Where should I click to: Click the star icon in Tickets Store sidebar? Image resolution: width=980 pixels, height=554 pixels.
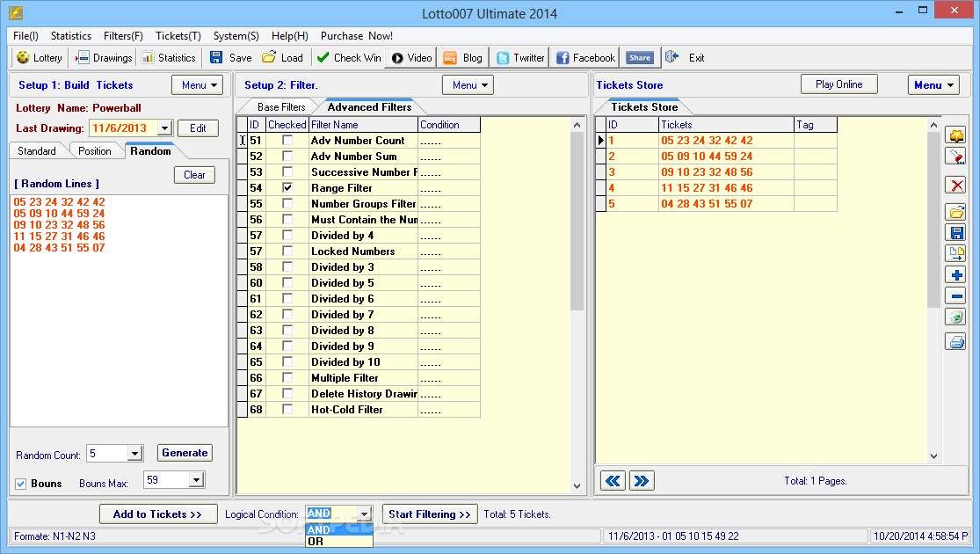point(955,135)
